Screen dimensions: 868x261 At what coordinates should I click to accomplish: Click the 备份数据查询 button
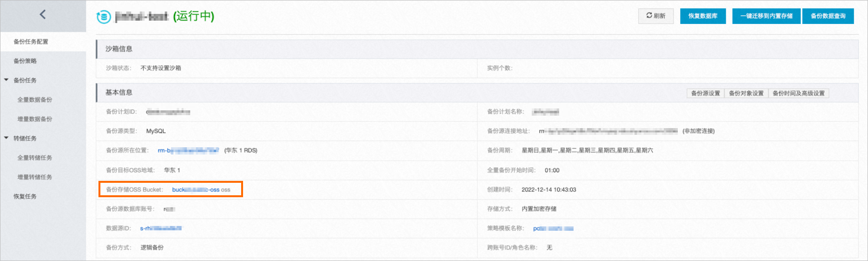coord(828,16)
